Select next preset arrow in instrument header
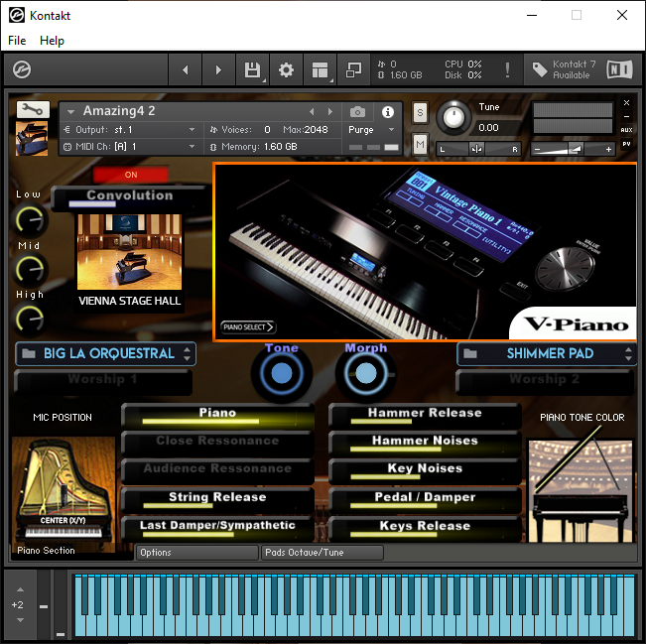 coord(330,112)
